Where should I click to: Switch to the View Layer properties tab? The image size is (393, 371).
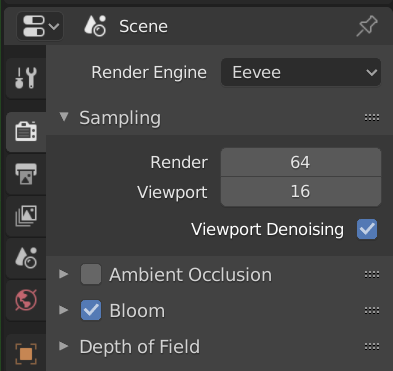[26, 216]
